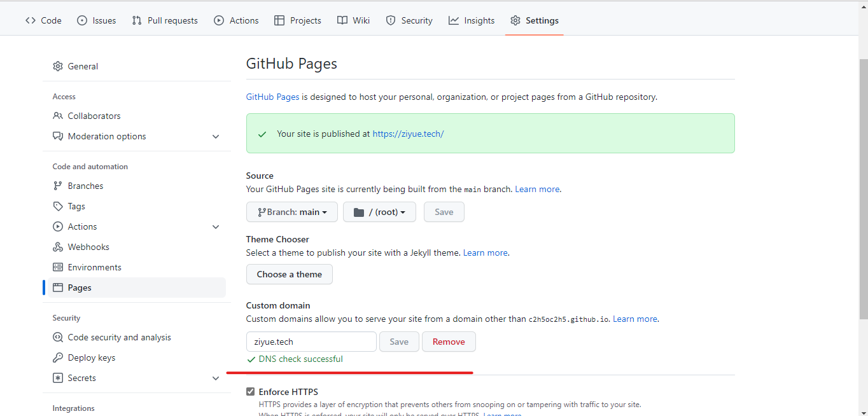This screenshot has height=416, width=868.
Task: Open the Pull requests tab
Action: 165,20
